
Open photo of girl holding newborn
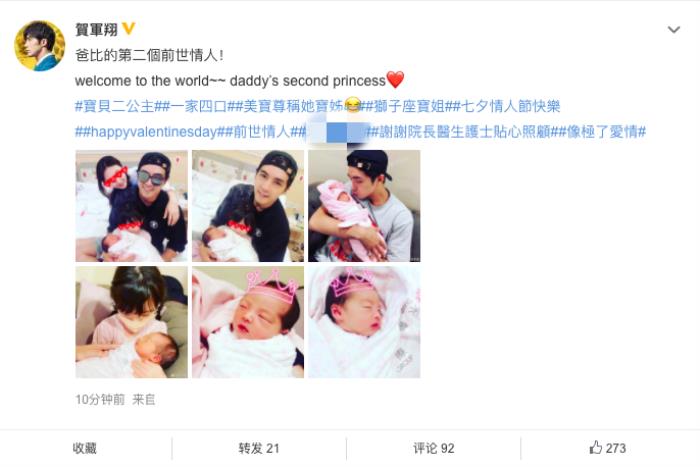pos(132,322)
